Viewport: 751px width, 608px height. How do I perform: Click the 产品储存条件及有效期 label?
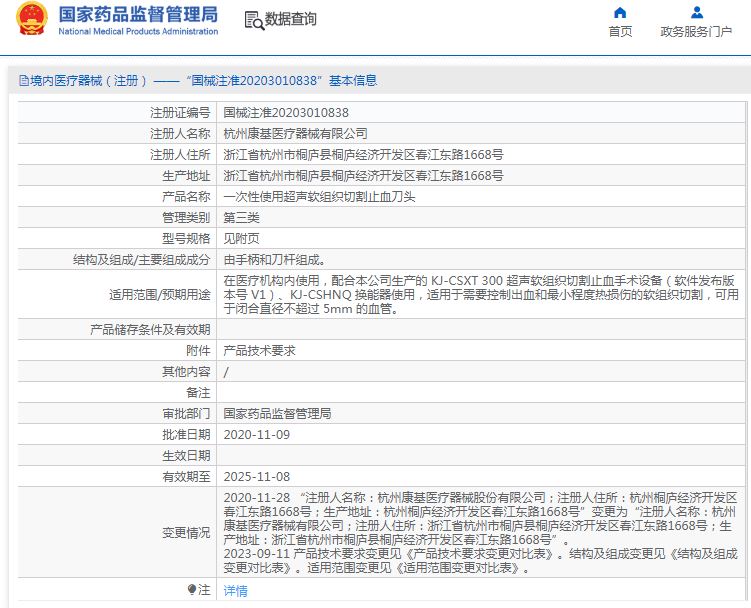click(150, 330)
